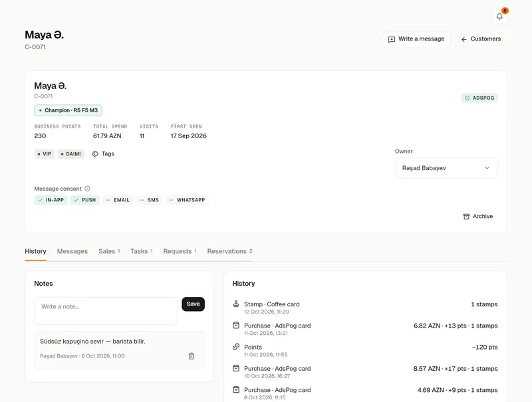
Task: Open the Requests tab
Action: (x=180, y=251)
